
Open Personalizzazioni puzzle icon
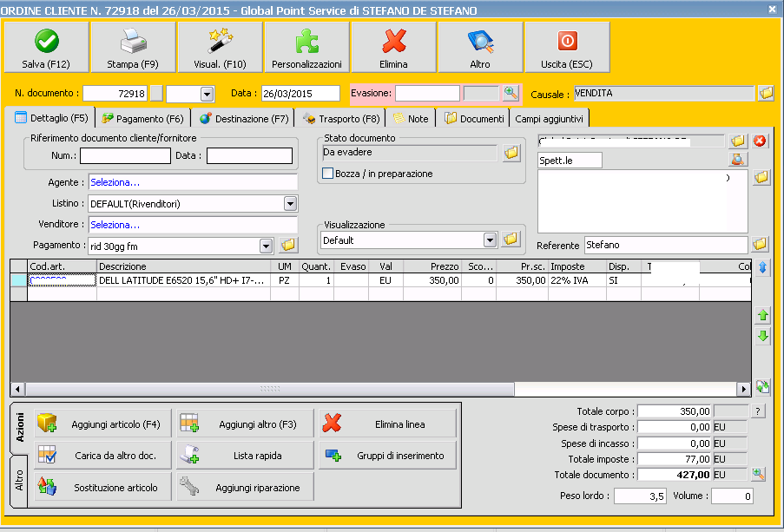[x=306, y=47]
